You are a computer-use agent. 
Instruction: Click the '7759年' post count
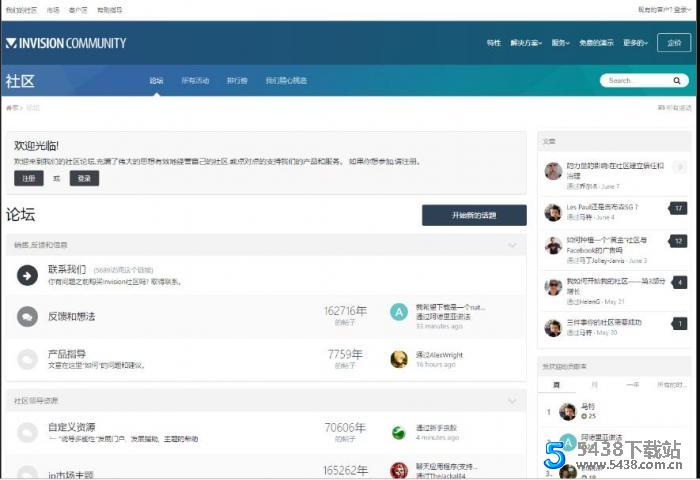(345, 354)
